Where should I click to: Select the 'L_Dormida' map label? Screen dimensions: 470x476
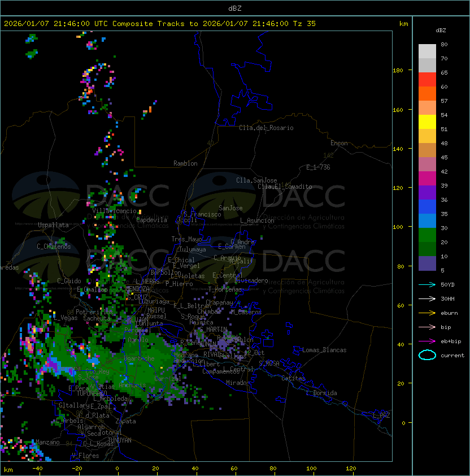[x=321, y=393]
